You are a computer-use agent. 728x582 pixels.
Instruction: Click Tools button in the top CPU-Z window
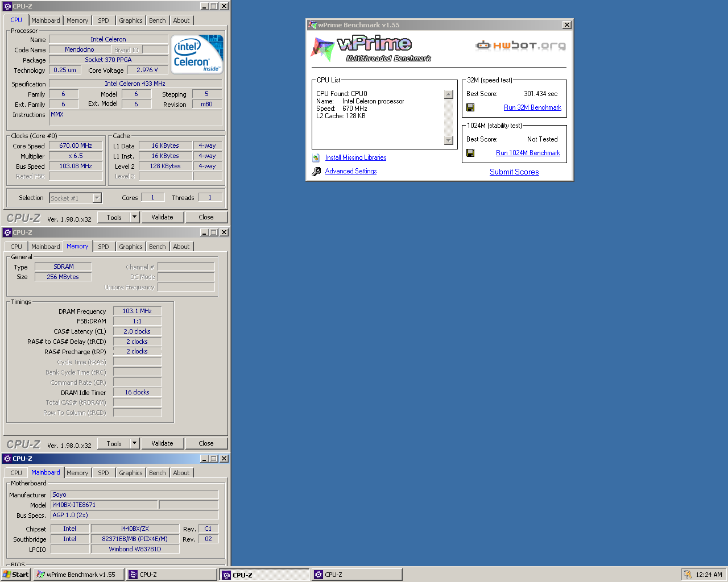[114, 217]
